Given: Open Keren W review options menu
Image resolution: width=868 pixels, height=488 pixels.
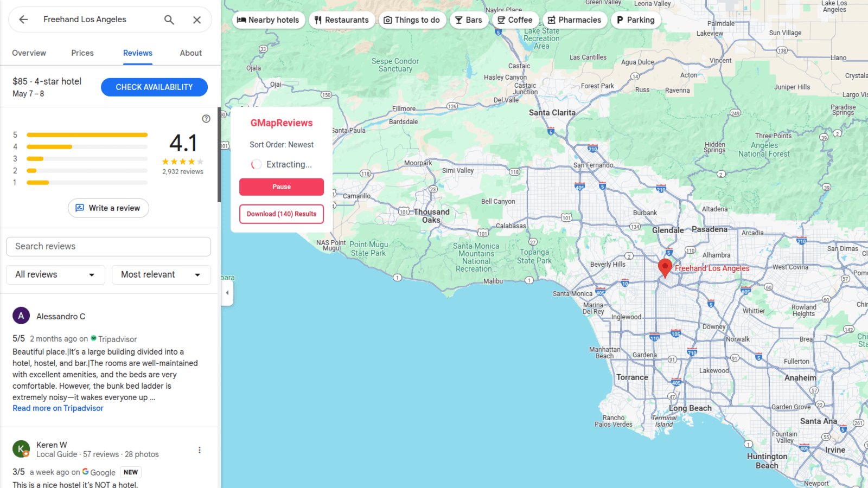Looking at the screenshot, I should 200,450.
